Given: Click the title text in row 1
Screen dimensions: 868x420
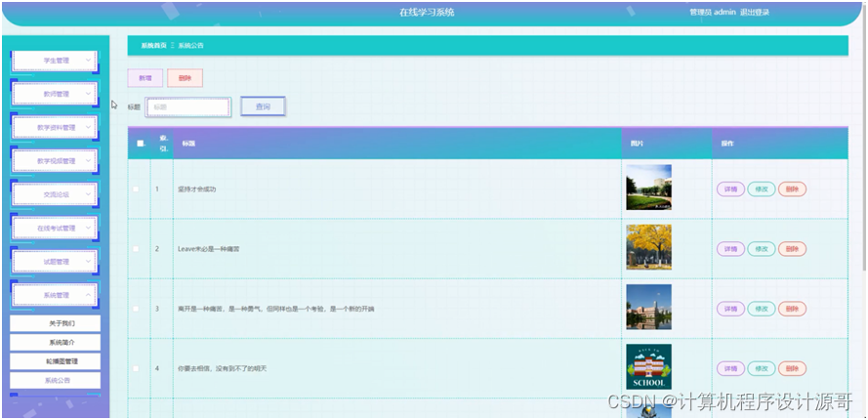Looking at the screenshot, I should (197, 189).
